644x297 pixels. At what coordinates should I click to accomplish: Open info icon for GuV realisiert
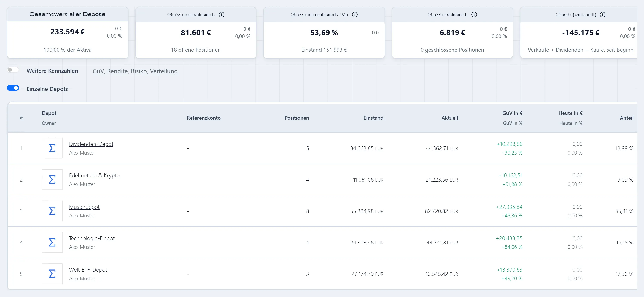pyautogui.click(x=474, y=15)
